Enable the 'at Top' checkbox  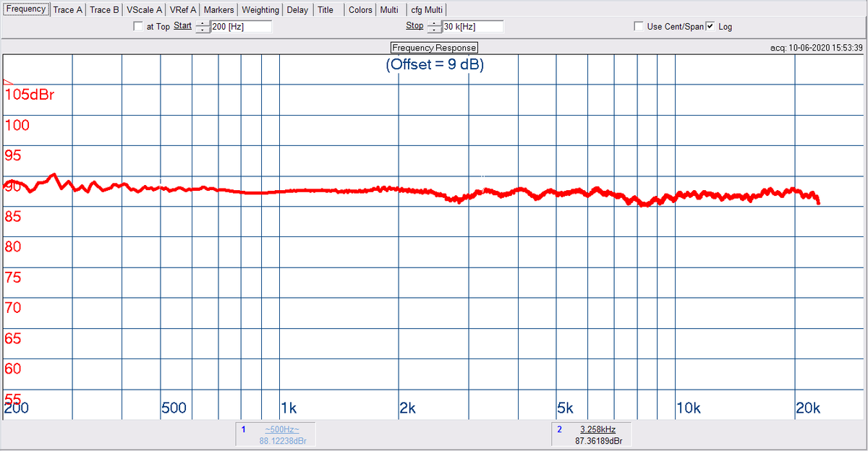[138, 27]
